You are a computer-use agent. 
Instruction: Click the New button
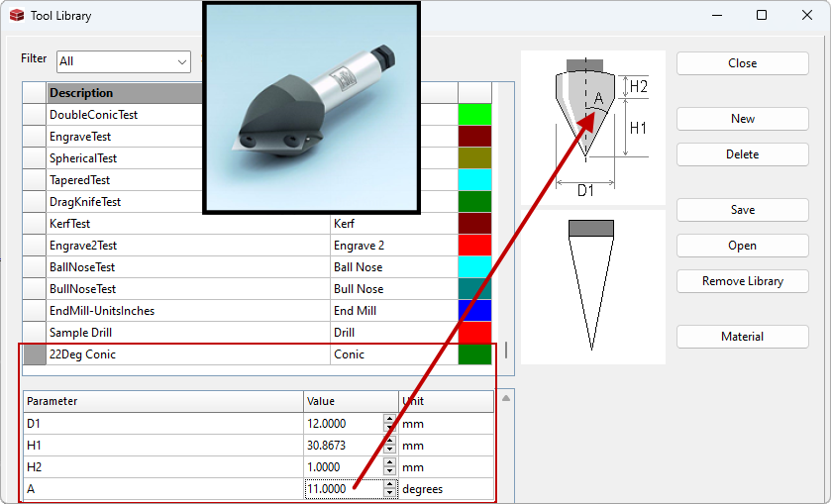742,119
